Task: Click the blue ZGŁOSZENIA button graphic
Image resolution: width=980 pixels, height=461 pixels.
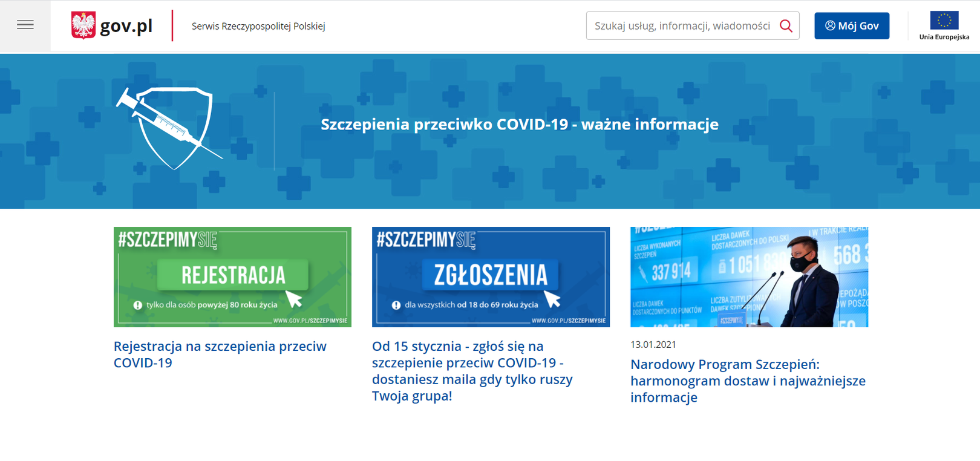Action: (491, 275)
